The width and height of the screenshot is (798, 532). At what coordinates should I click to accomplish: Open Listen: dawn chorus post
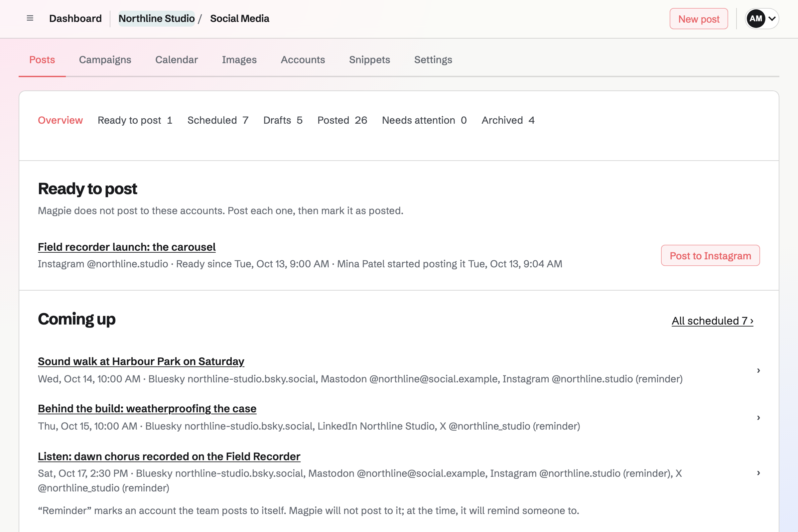[x=169, y=456]
